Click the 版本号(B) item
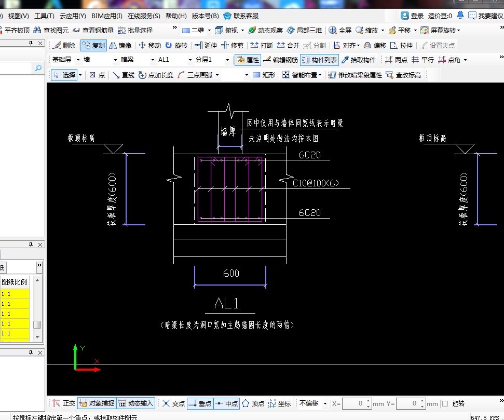The image size is (504, 420). tap(205, 16)
